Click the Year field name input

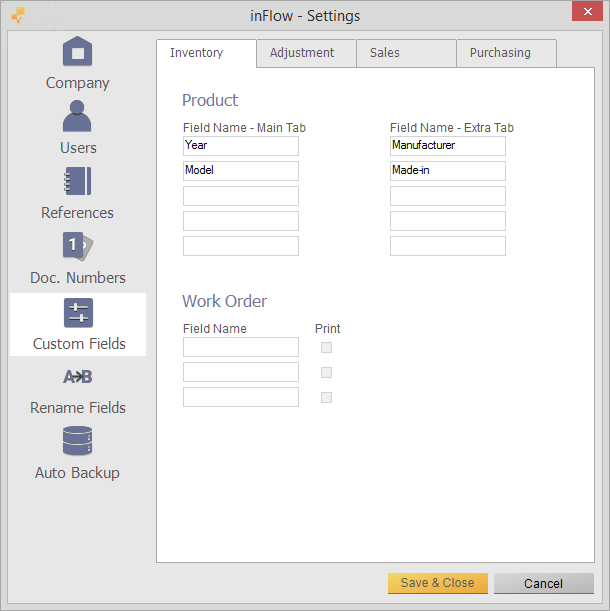tap(241, 146)
